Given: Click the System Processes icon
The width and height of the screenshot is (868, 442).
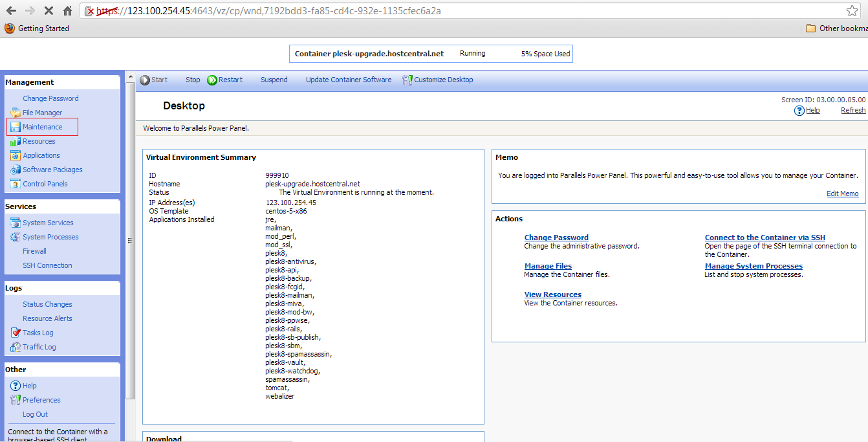Looking at the screenshot, I should 16,237.
